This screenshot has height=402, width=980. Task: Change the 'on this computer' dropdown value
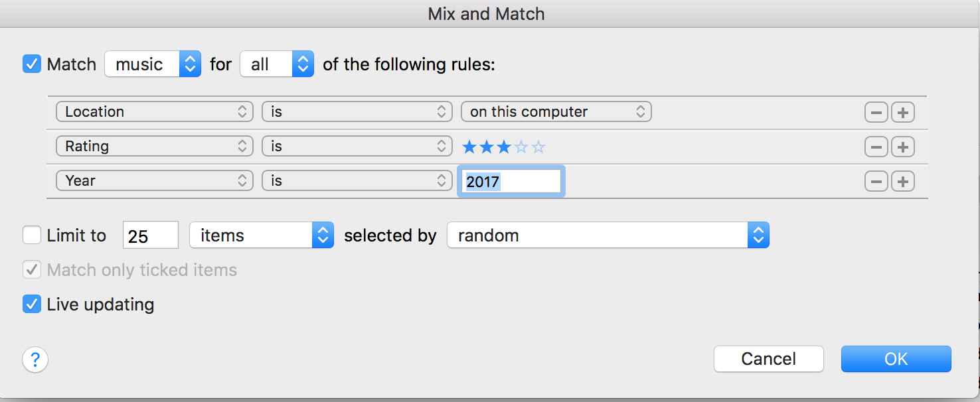(x=556, y=112)
